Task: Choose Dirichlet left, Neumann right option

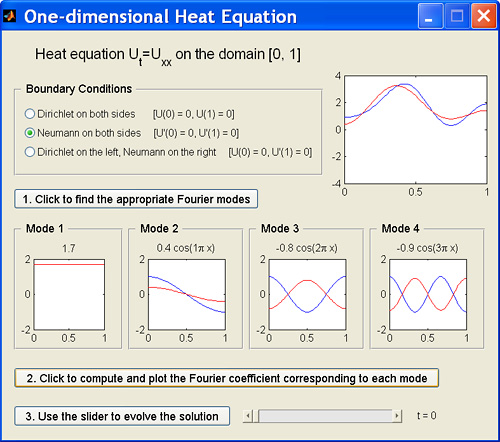Action: coord(30,152)
